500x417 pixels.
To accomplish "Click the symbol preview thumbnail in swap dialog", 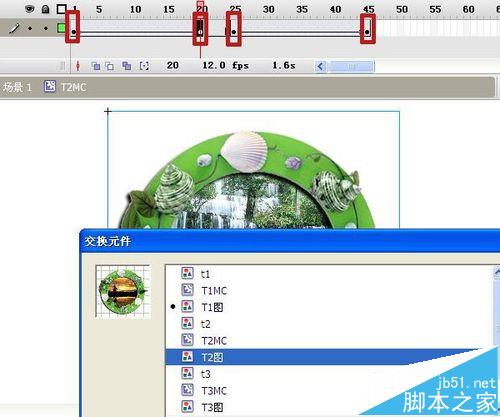I will click(123, 291).
